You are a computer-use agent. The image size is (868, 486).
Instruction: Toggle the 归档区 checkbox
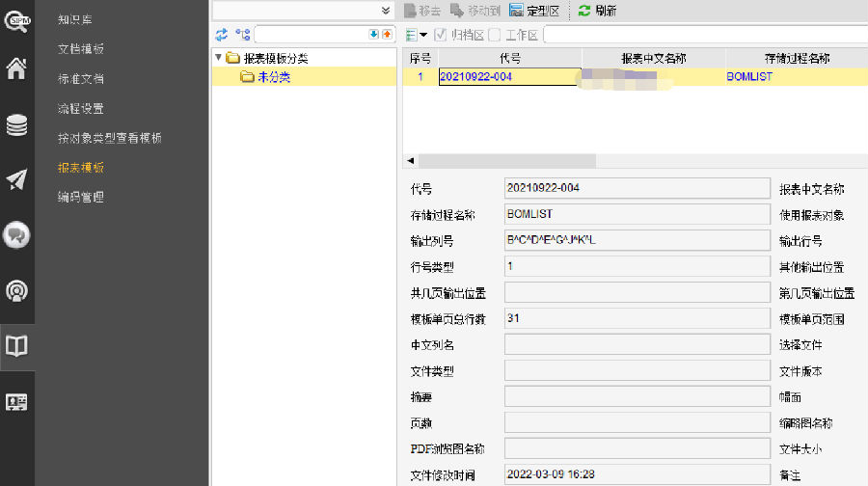(441, 35)
